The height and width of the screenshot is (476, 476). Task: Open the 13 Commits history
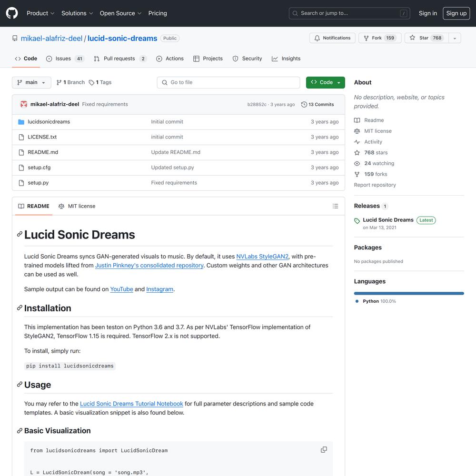click(x=317, y=104)
